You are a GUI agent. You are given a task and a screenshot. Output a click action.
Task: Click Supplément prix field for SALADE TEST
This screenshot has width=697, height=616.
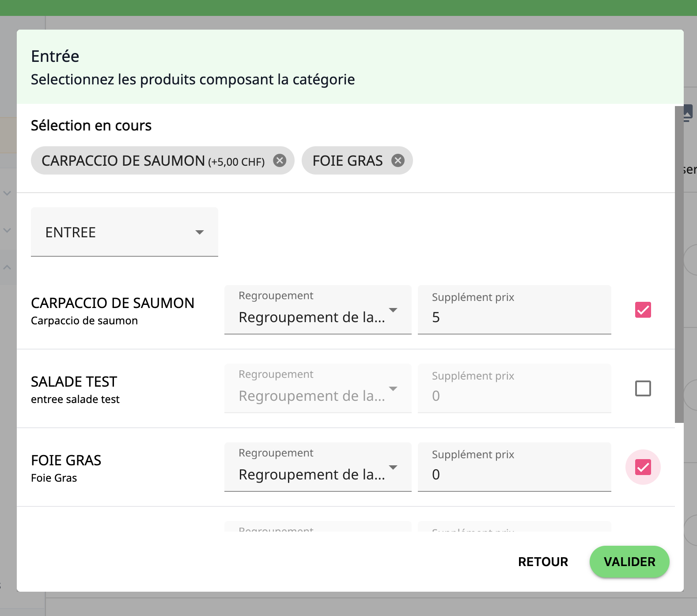coord(514,395)
